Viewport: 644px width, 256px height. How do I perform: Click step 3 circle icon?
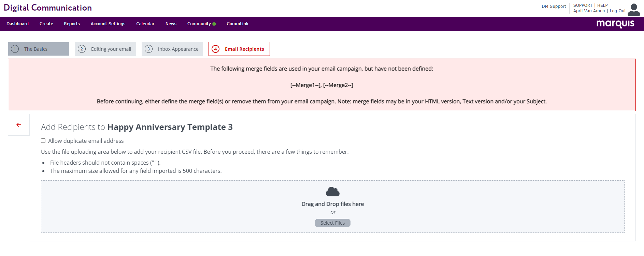148,49
